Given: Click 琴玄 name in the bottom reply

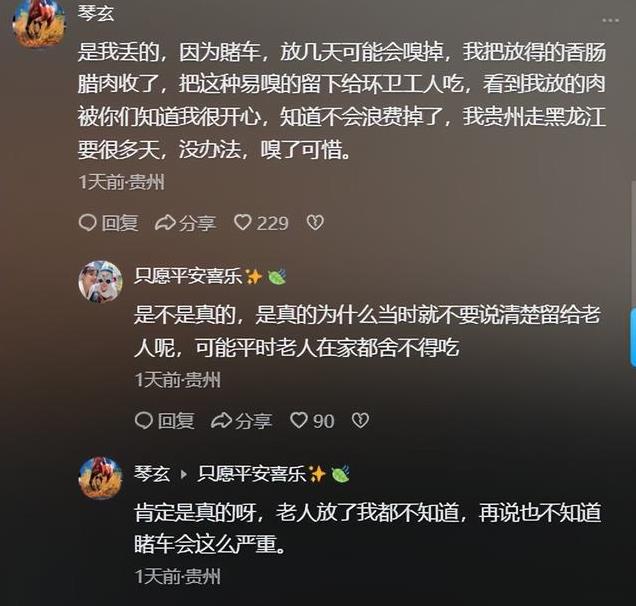Looking at the screenshot, I should point(152,473).
